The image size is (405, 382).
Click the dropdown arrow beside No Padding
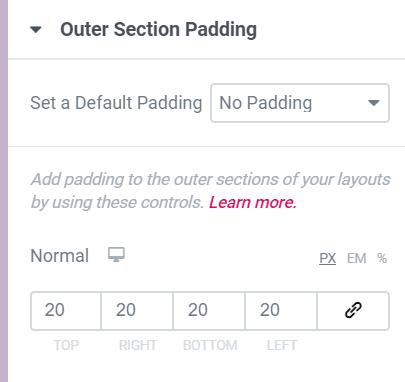pos(374,103)
